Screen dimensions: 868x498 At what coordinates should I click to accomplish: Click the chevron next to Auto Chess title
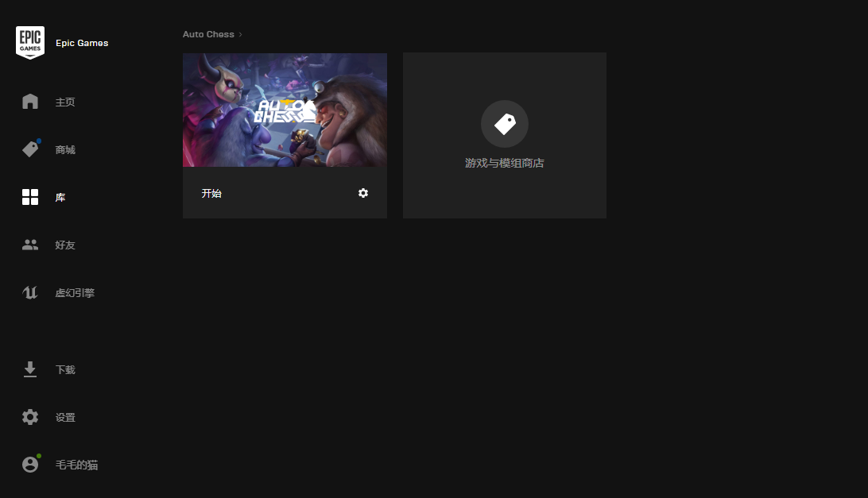pyautogui.click(x=241, y=35)
